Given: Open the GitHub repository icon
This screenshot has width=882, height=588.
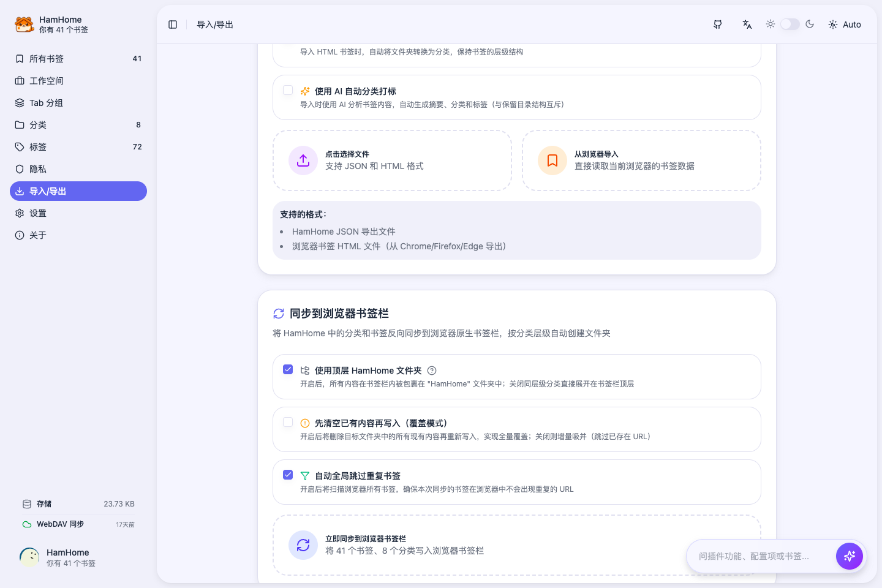Looking at the screenshot, I should [x=718, y=24].
